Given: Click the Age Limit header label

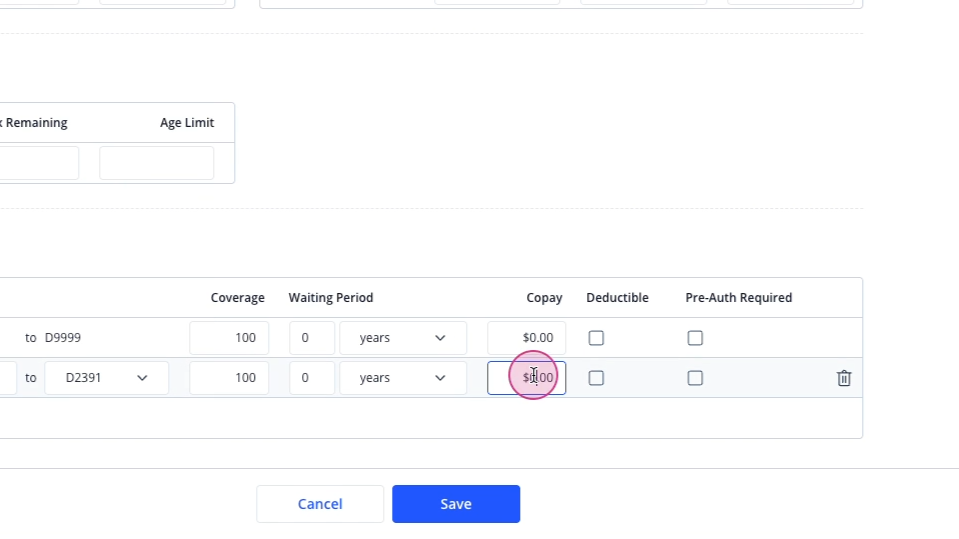Looking at the screenshot, I should click(187, 123).
